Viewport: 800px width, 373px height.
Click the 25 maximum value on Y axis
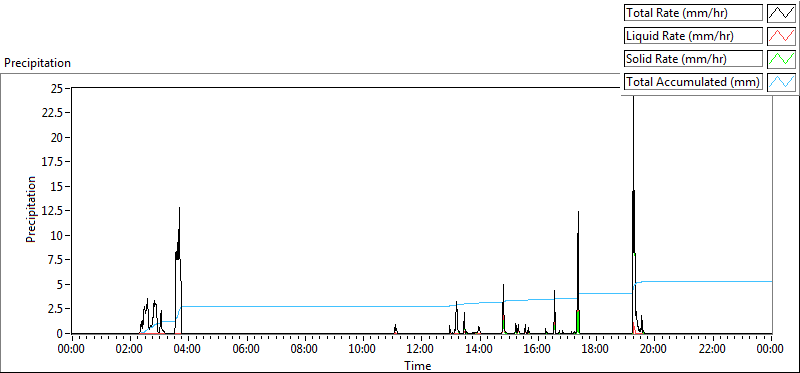click(56, 88)
